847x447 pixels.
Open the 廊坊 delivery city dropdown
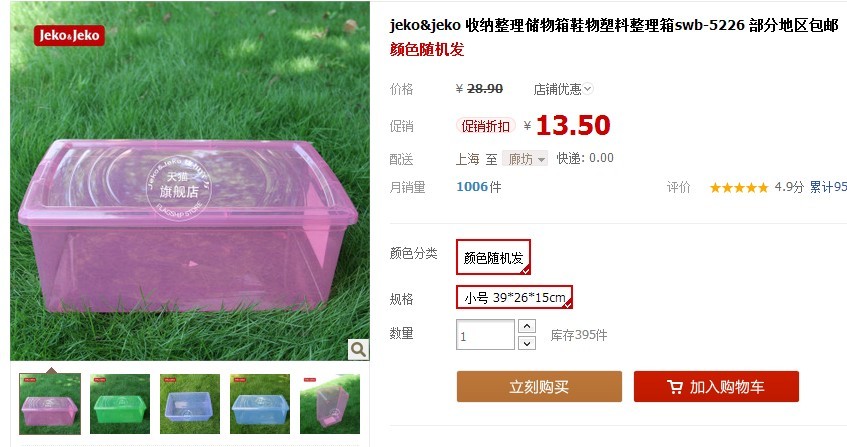pyautogui.click(x=525, y=159)
